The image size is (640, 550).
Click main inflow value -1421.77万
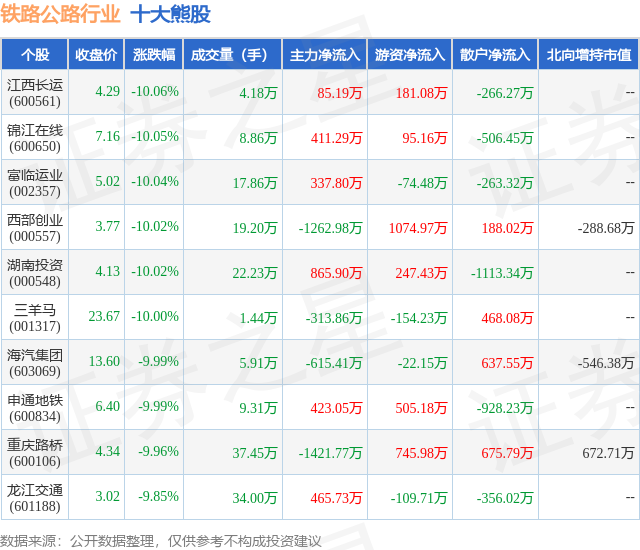[330, 453]
